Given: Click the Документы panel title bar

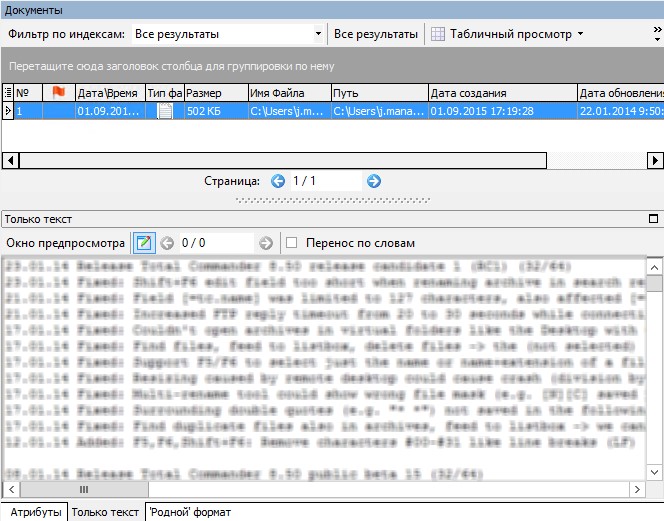Looking at the screenshot, I should coord(332,10).
